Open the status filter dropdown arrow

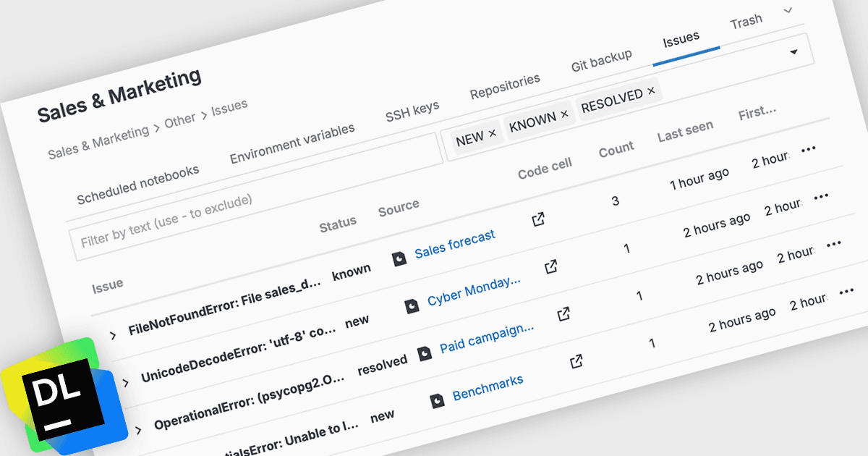(x=794, y=52)
